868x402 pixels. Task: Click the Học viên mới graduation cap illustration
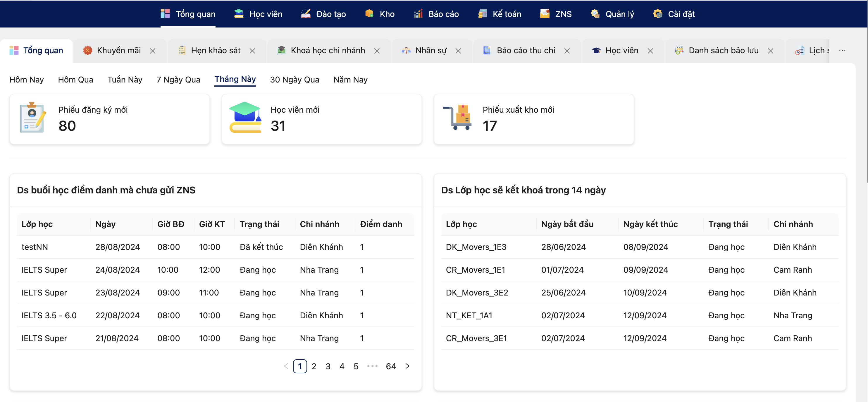pos(245,117)
